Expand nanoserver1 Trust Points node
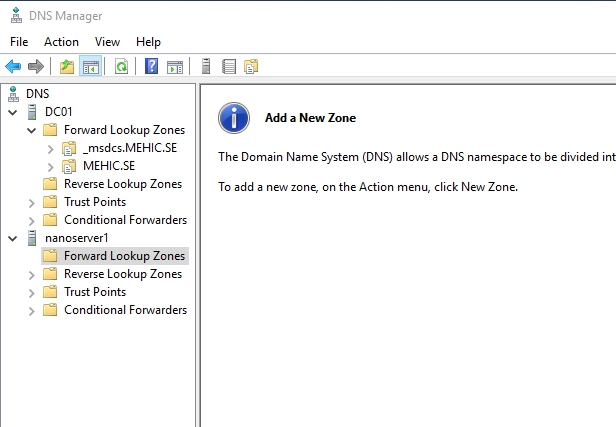 click(31, 292)
